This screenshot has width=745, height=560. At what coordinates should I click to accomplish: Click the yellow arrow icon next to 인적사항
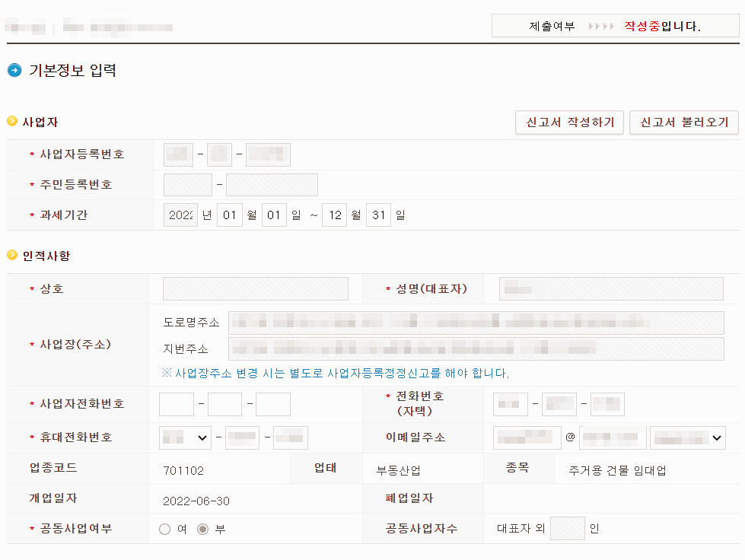click(11, 256)
